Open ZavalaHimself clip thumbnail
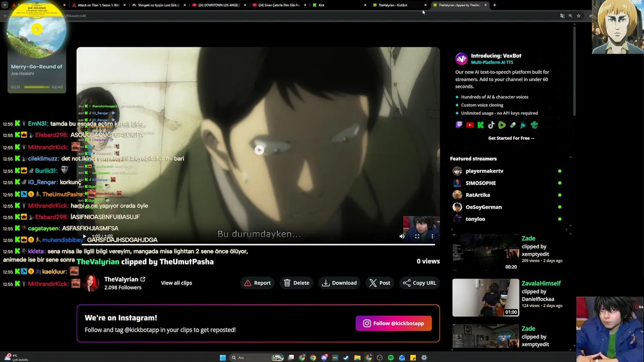Image resolution: width=644 pixels, height=362 pixels. point(486,298)
